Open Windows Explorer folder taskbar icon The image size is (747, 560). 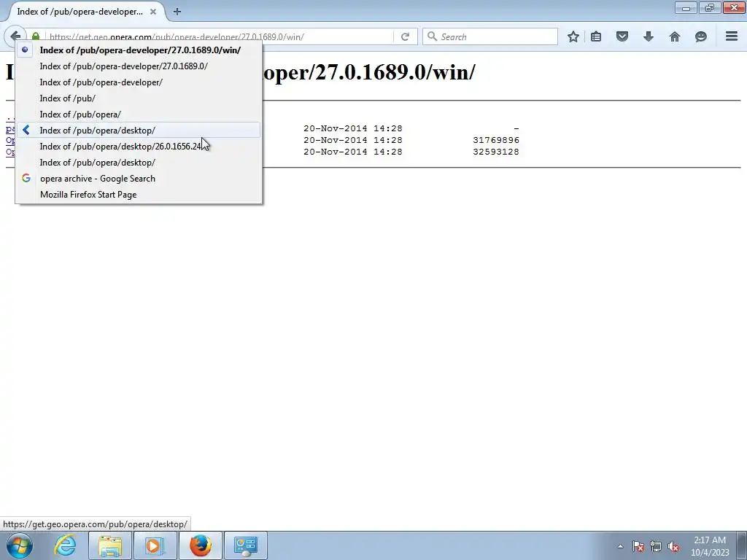tap(110, 545)
